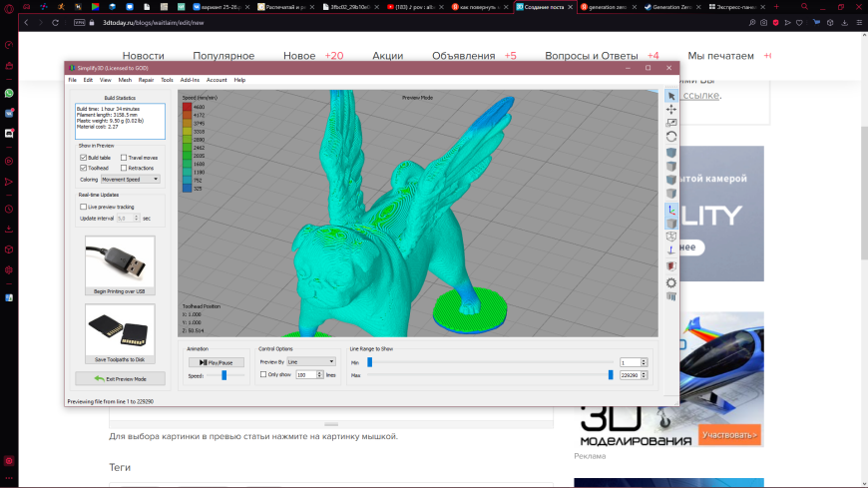The height and width of the screenshot is (488, 868).
Task: Select the arrow pointer tool in Simplify3D
Action: coord(670,96)
